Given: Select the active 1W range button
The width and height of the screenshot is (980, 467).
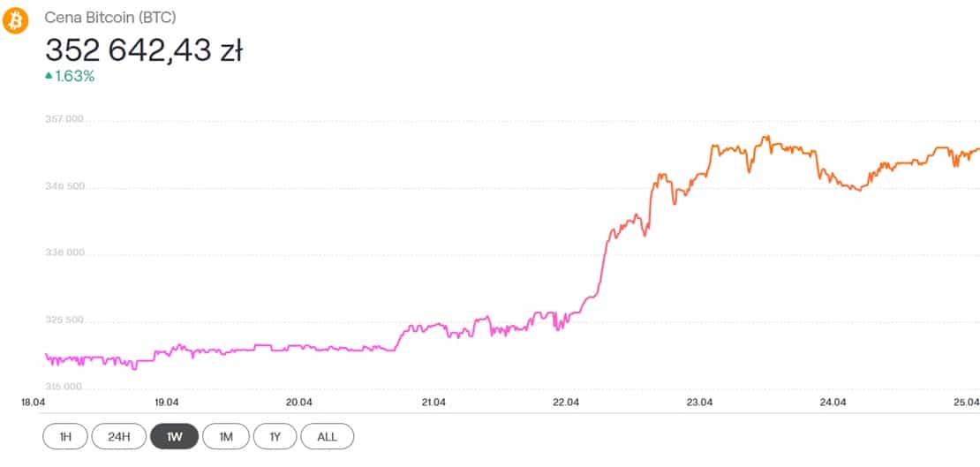Looking at the screenshot, I should [175, 436].
